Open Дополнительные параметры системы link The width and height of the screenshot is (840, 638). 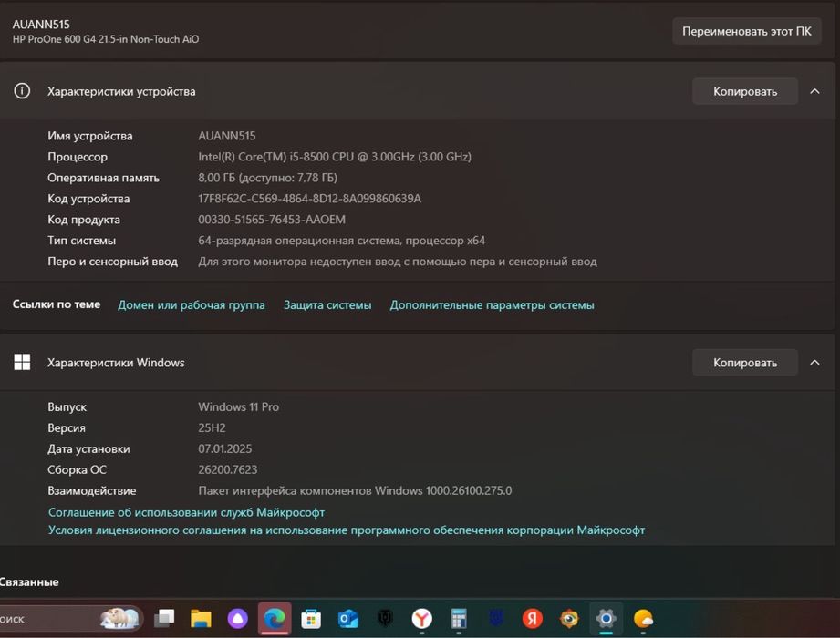492,304
